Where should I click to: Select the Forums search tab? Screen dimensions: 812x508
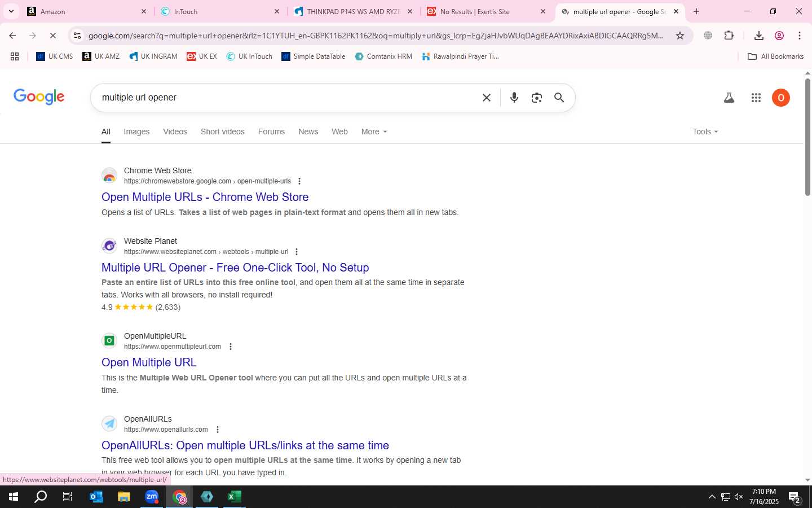click(x=271, y=132)
